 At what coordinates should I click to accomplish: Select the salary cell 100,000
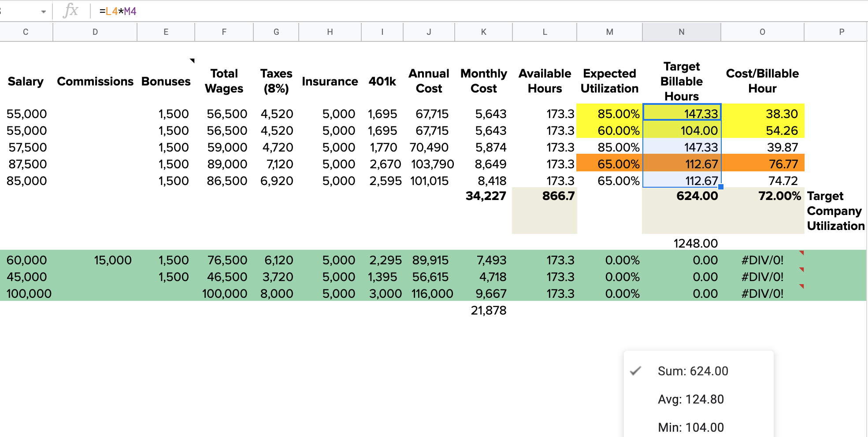pyautogui.click(x=26, y=293)
